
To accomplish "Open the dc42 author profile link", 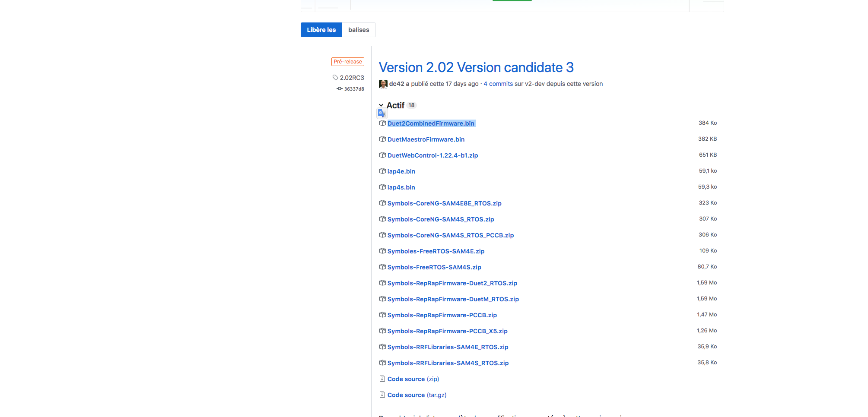I will tap(397, 84).
